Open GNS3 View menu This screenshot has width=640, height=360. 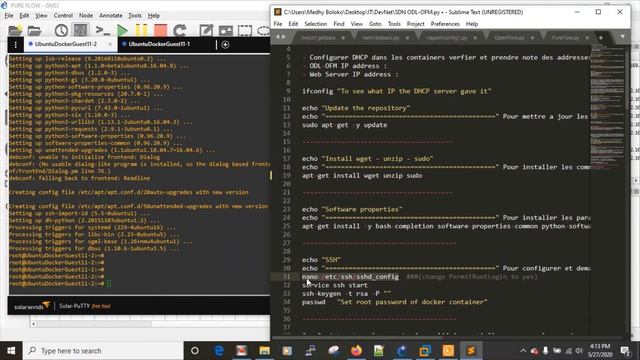[x=41, y=16]
